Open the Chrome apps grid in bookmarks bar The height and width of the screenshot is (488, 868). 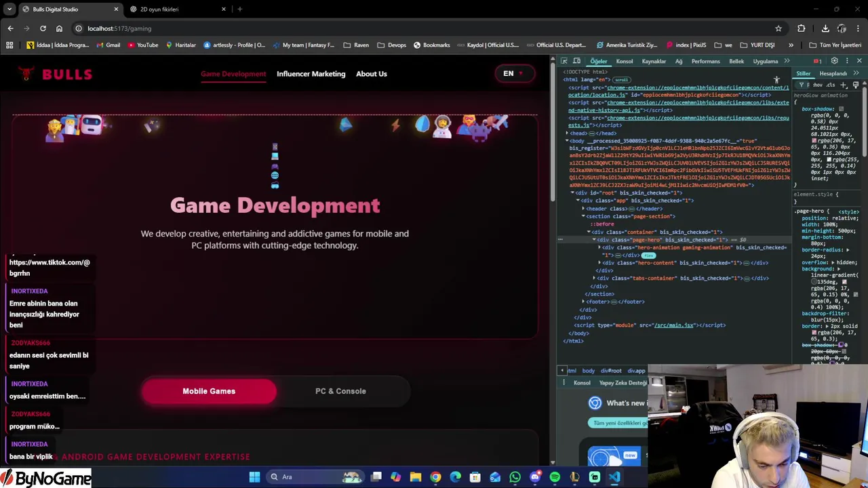click(x=9, y=45)
